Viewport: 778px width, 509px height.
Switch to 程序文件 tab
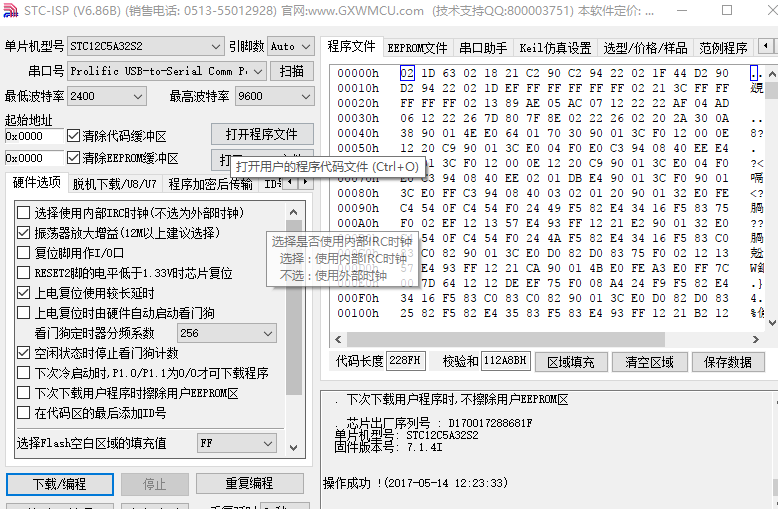point(351,47)
